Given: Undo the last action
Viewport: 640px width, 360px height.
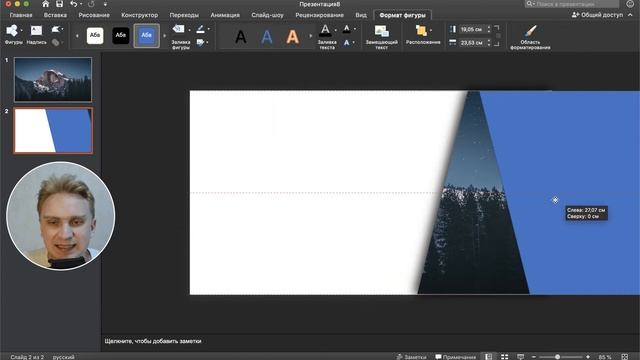Looking at the screenshot, I should (73, 4).
